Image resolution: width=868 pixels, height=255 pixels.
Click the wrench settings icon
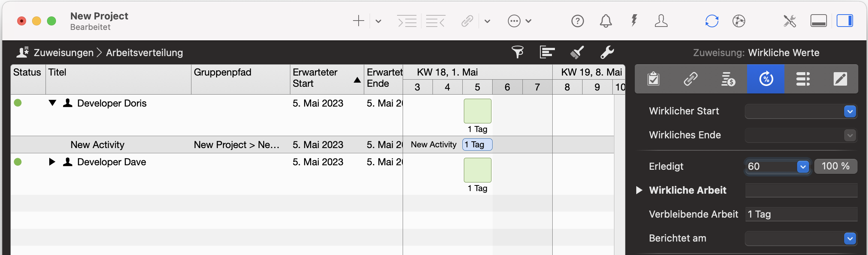point(607,52)
